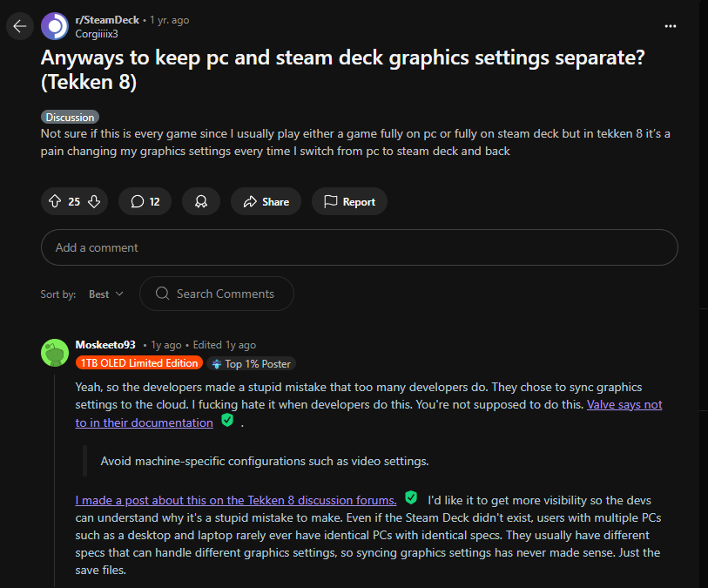Image resolution: width=708 pixels, height=588 pixels.
Task: Go back using the arrow button
Action: (19, 27)
